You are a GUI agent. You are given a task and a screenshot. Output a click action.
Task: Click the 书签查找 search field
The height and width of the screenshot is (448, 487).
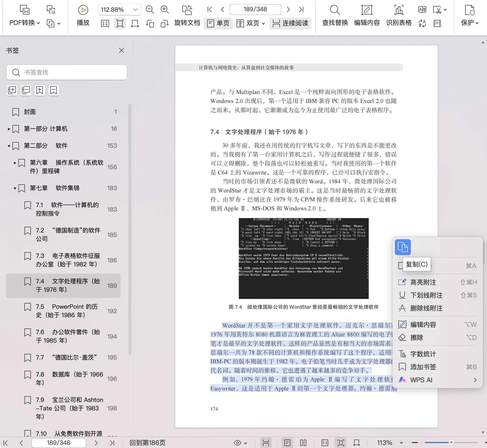67,72
